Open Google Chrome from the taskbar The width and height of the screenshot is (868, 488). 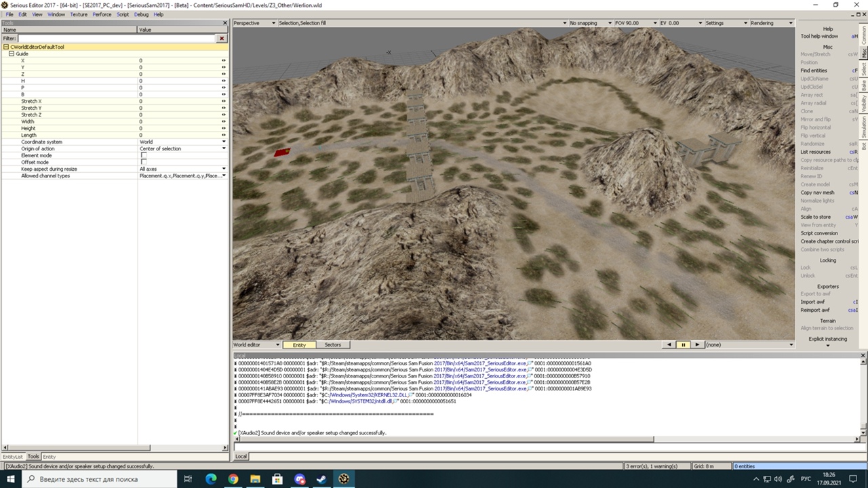(233, 479)
